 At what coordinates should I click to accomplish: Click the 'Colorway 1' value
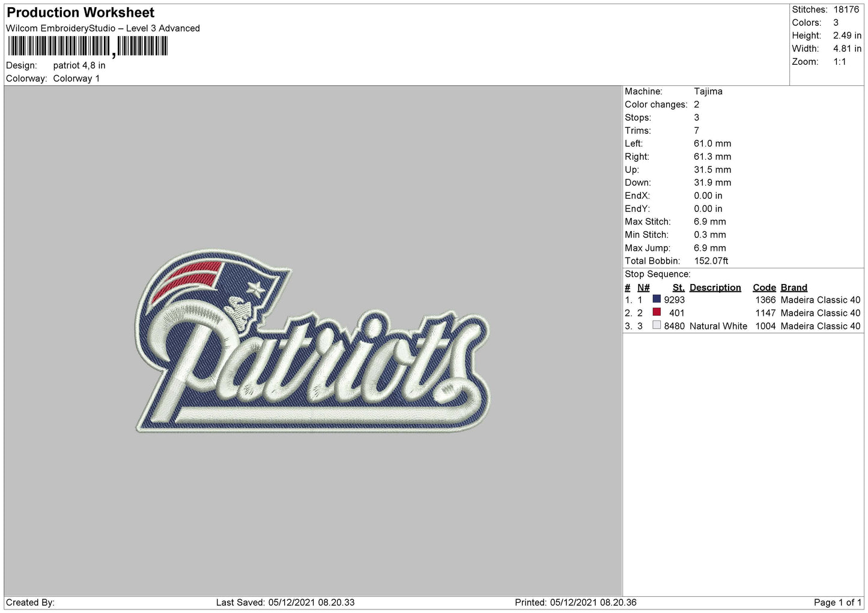pos(76,79)
